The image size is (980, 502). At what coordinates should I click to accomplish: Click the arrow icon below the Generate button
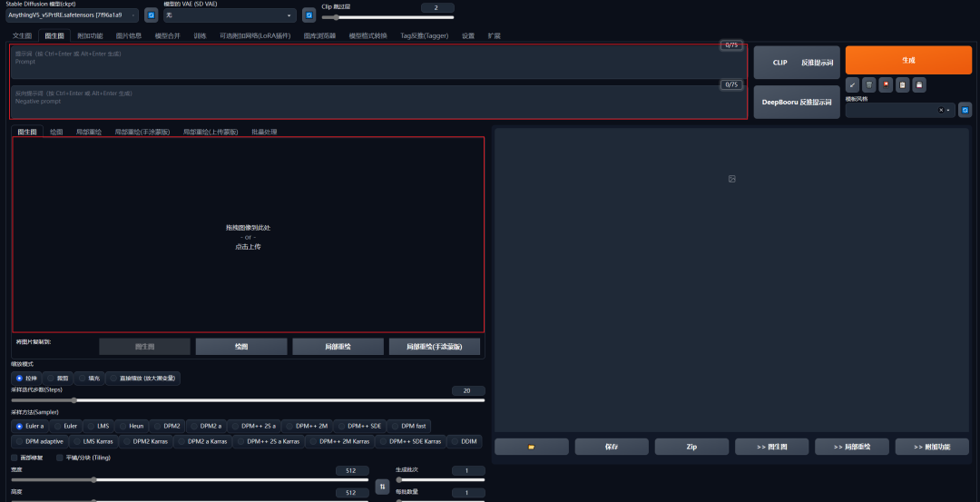click(x=852, y=84)
